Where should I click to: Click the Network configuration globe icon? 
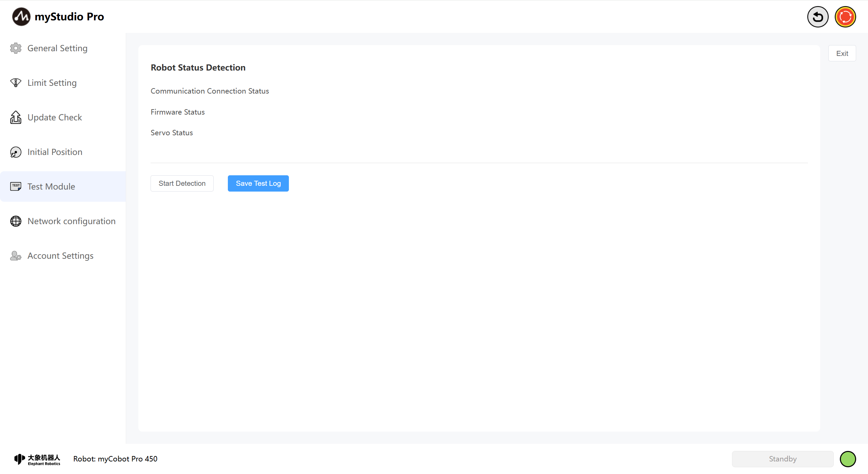(16, 221)
